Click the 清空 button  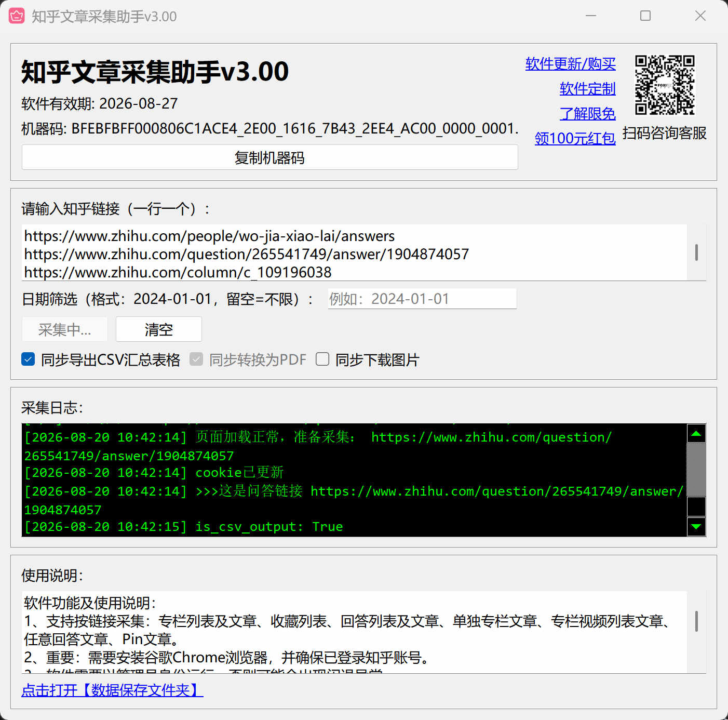pos(159,329)
